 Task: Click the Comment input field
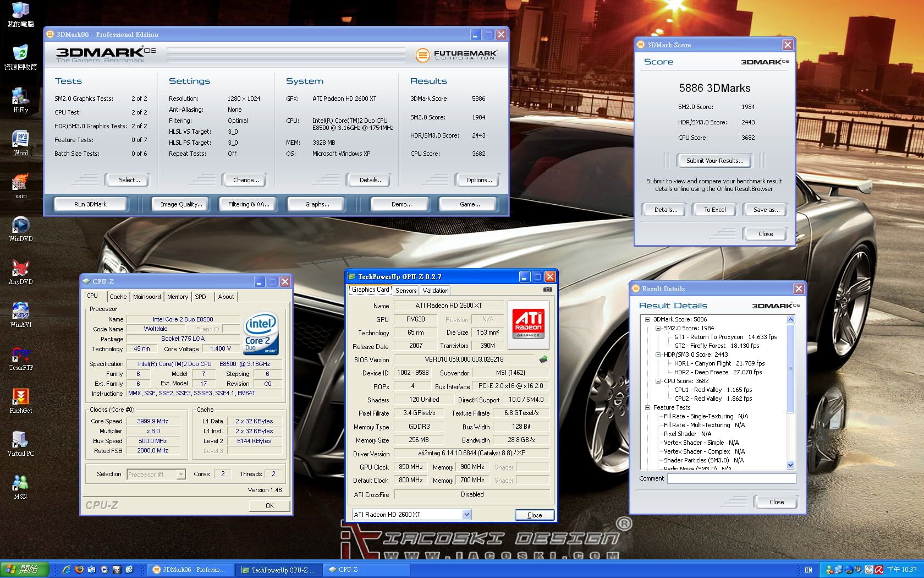[x=732, y=479]
